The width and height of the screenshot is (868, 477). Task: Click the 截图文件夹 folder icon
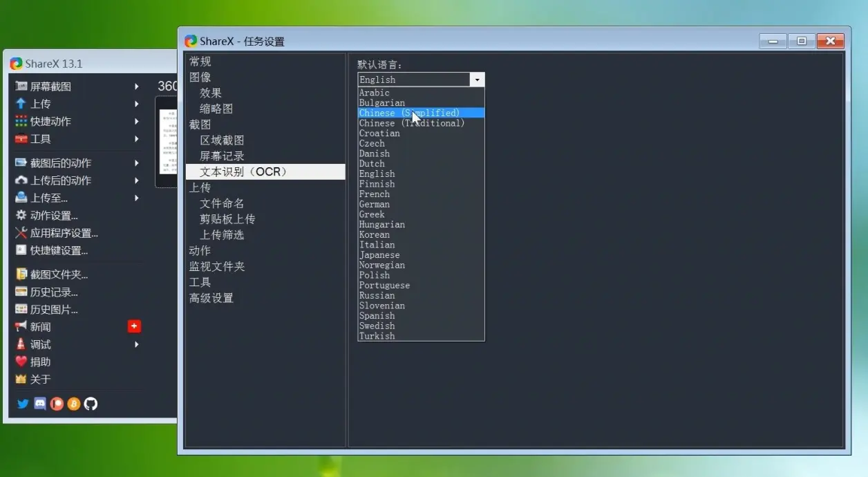[x=21, y=274]
